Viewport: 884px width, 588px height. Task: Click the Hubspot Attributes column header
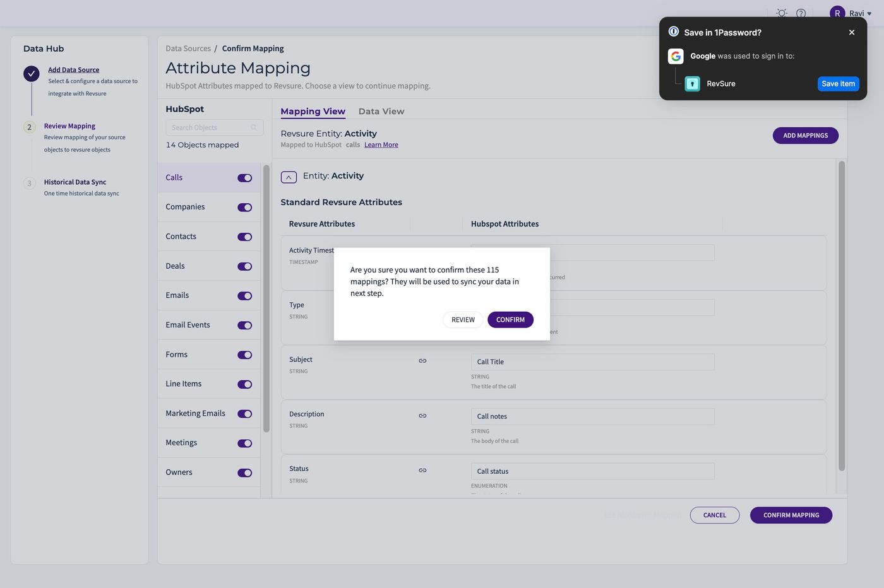[505, 224]
